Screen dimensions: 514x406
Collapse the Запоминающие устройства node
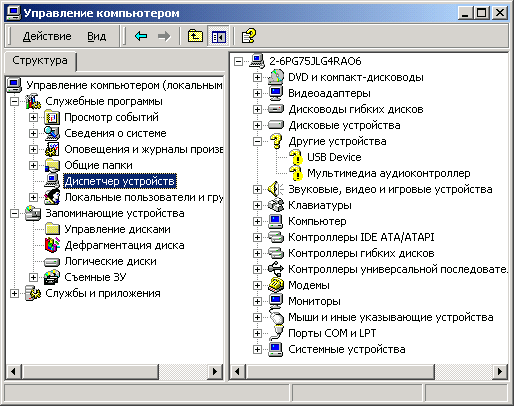click(14, 213)
